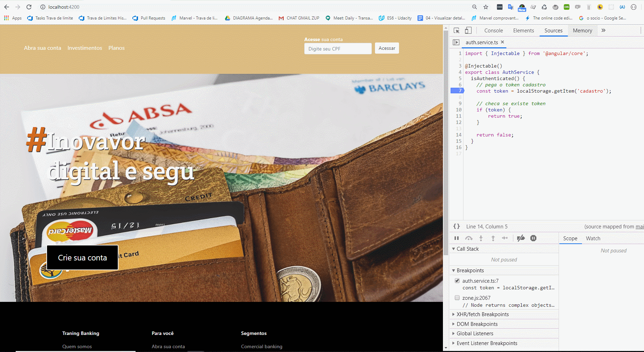Switch to the Elements tab
This screenshot has height=352, width=644.
(523, 31)
